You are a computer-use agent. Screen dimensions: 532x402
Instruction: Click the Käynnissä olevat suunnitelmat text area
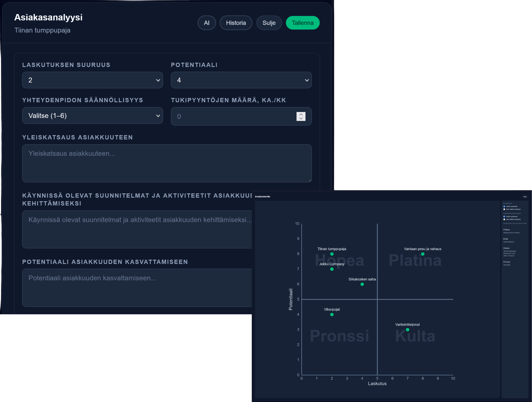click(x=137, y=229)
